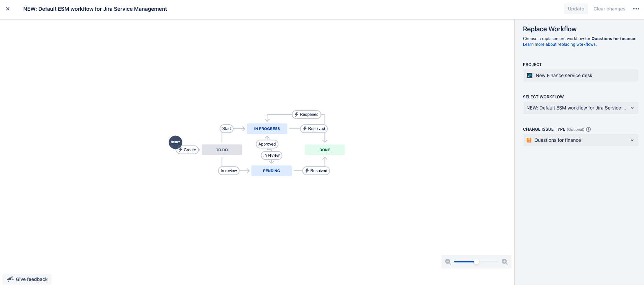Select the Approved transition

pyautogui.click(x=267, y=144)
